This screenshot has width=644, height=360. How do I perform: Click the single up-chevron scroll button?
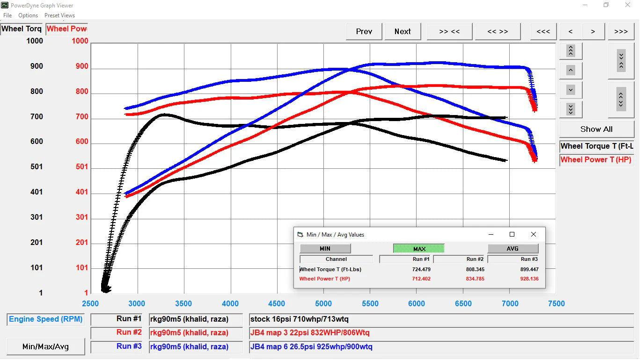click(571, 71)
